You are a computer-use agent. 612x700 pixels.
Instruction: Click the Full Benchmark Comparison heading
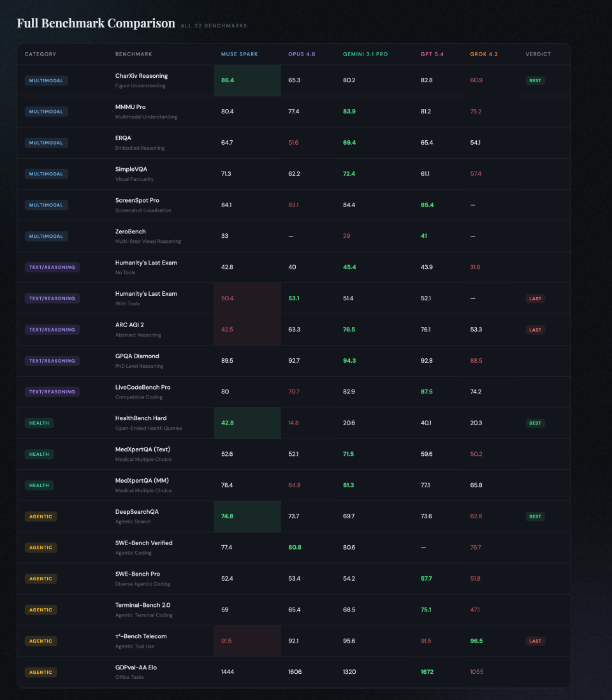[x=96, y=24]
